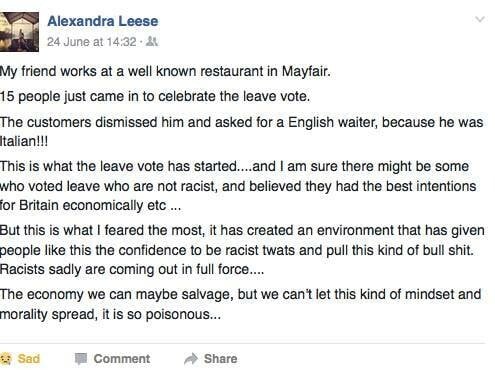
Task: Click the line 'Racists sadly are coming out'
Action: click(x=132, y=269)
